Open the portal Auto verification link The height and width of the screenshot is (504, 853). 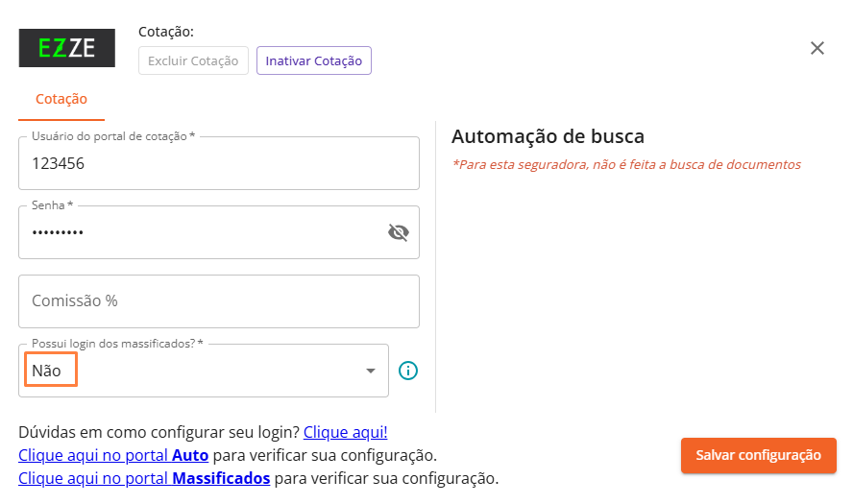pyautogui.click(x=113, y=455)
